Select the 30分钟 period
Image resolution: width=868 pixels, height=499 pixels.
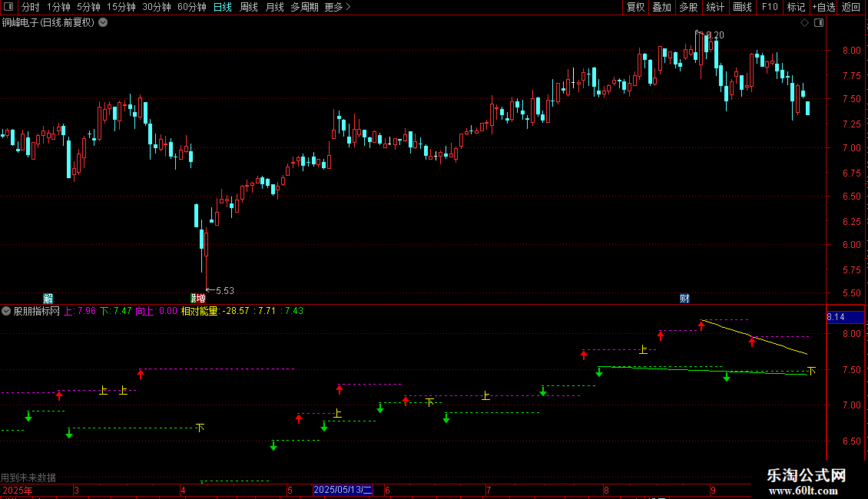[157, 7]
